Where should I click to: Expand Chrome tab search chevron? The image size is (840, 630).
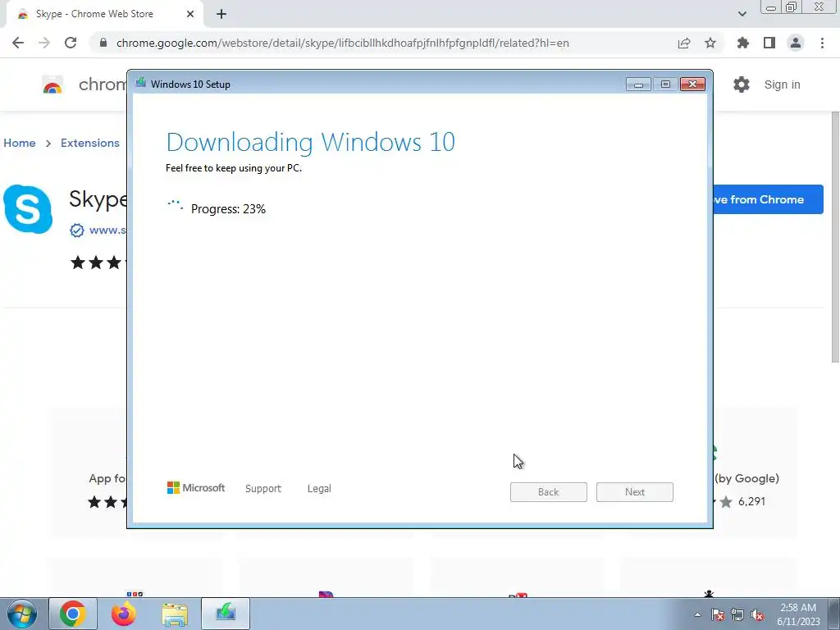(742, 14)
